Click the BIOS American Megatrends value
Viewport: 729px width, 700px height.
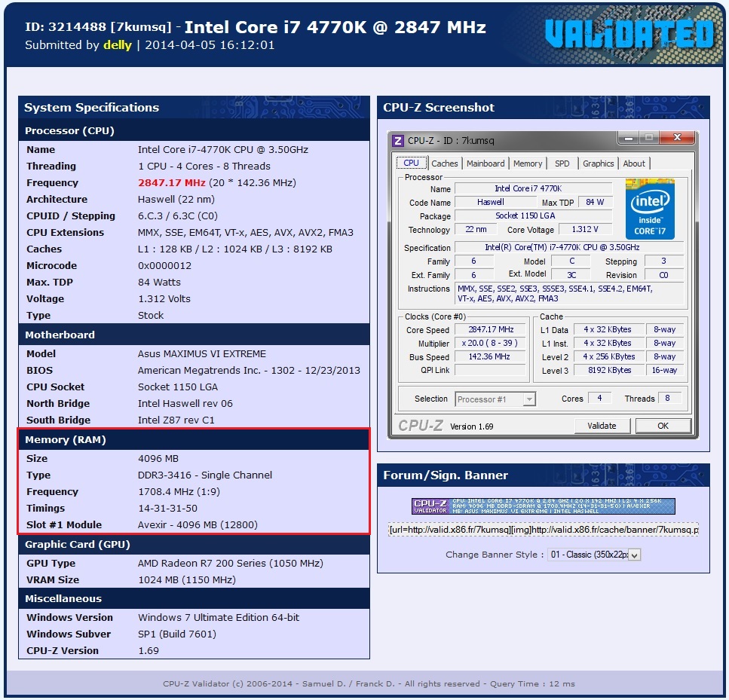[x=249, y=371]
